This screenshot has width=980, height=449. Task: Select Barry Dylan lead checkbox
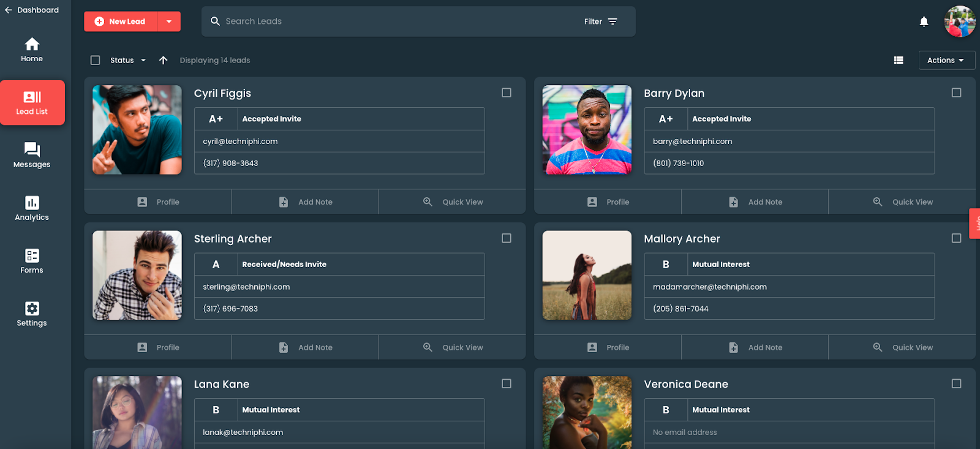click(956, 92)
